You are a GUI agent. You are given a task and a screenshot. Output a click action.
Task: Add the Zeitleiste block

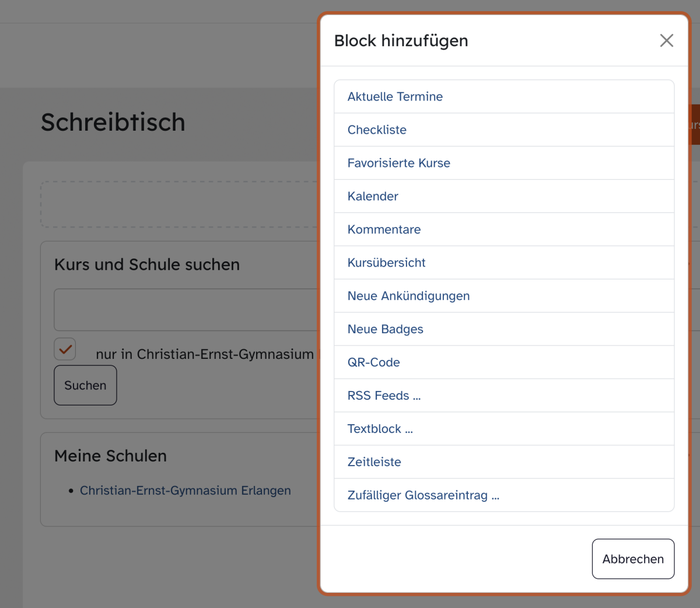374,463
